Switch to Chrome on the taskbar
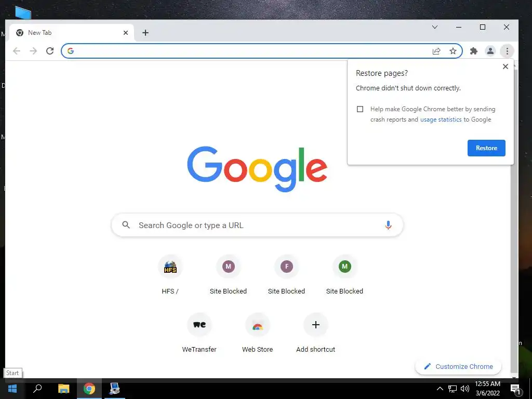Screen dimensions: 532x399 tap(89, 389)
